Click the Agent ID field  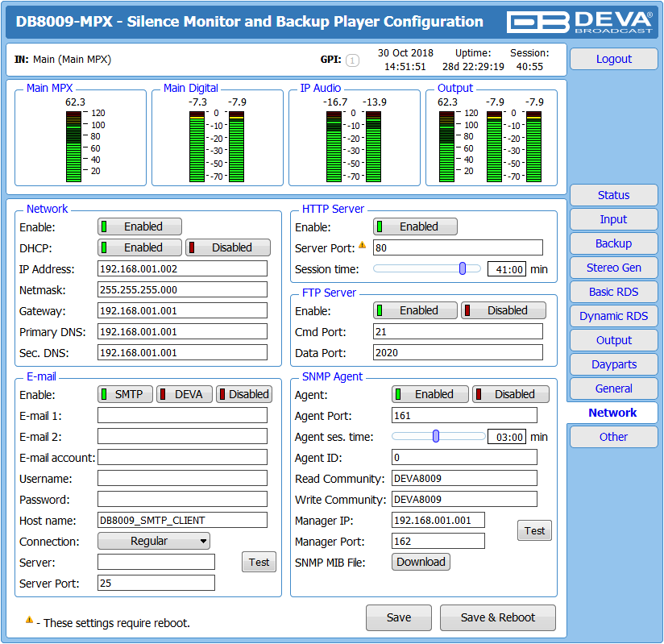pos(464,458)
